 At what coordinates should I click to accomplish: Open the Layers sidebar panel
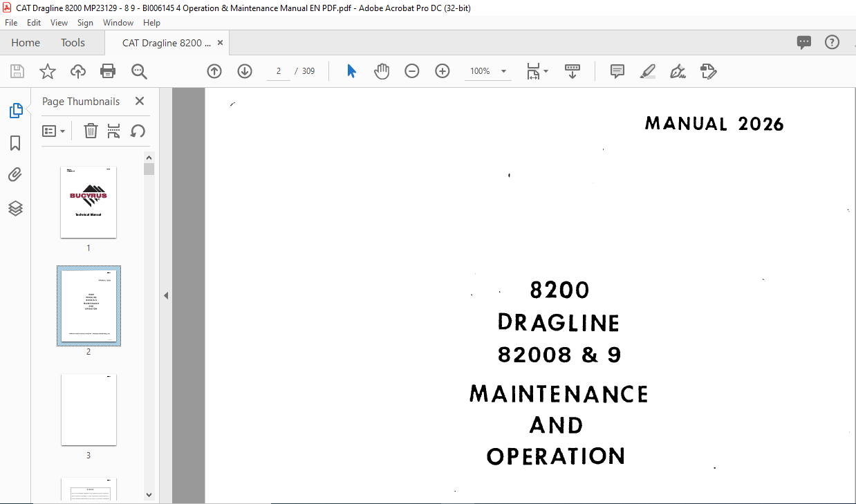pos(15,208)
